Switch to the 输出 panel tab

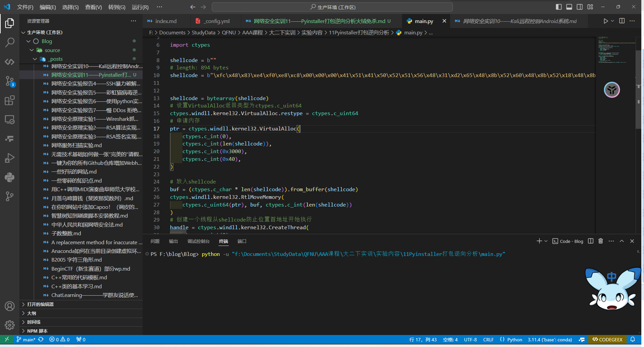pyautogui.click(x=173, y=241)
